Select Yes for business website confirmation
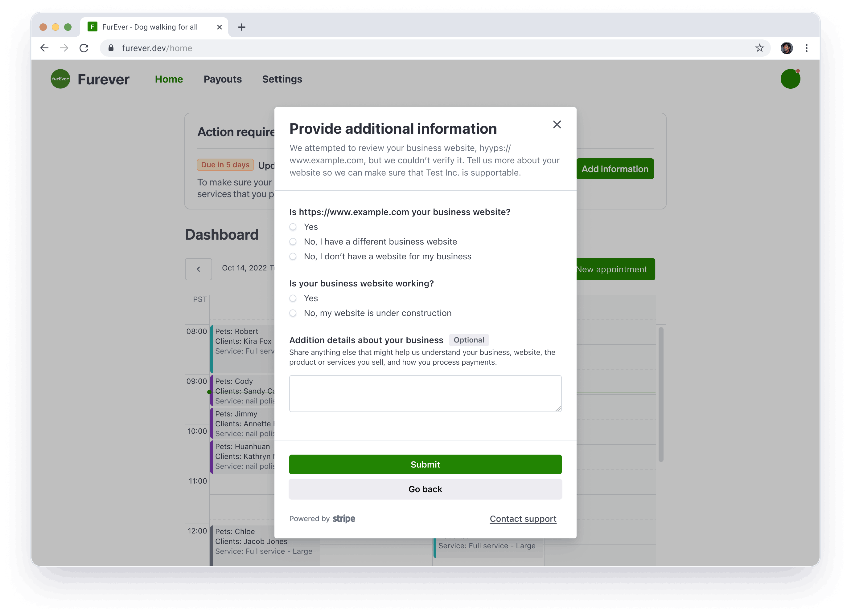 (x=293, y=227)
